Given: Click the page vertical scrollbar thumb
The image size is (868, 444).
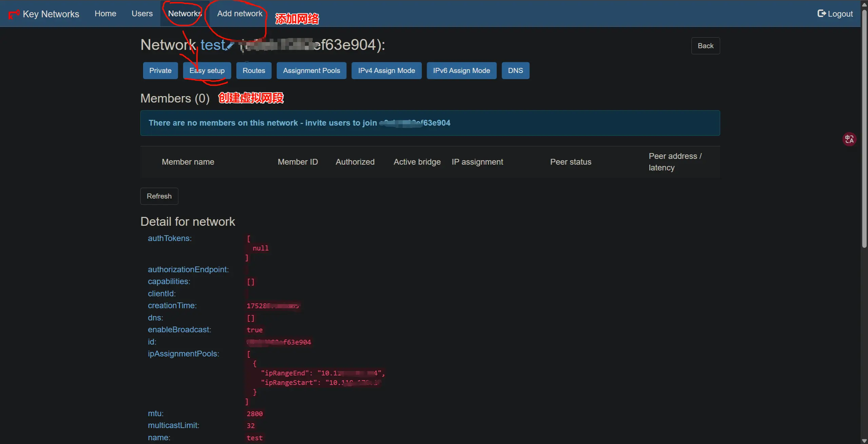Looking at the screenshot, I should pos(864,129).
